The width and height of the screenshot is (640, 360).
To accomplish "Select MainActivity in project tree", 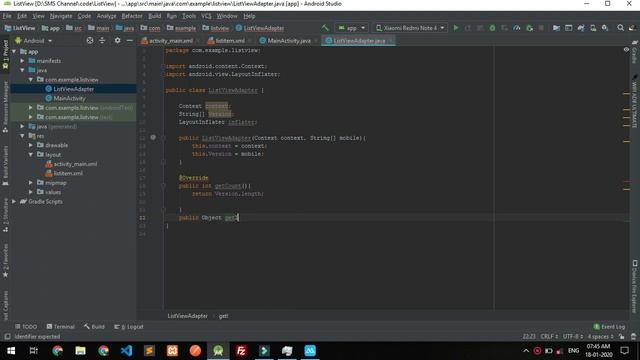I will pyautogui.click(x=69, y=98).
